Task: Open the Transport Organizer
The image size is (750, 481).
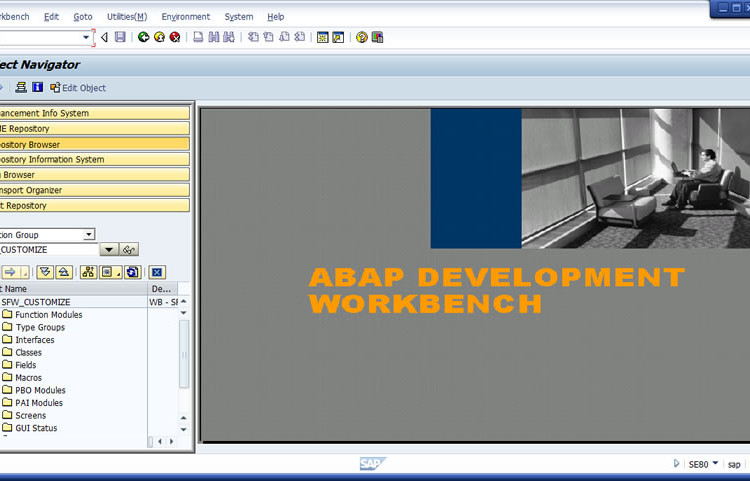Action: point(95,190)
